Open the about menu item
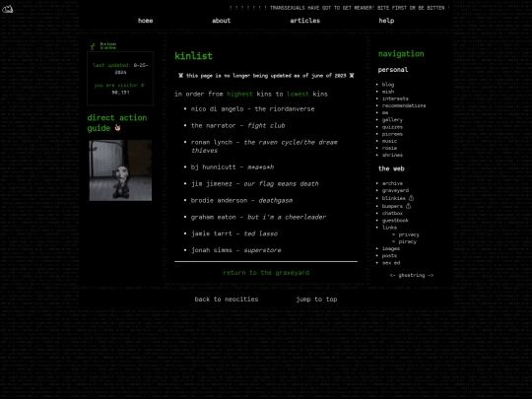 222,21
